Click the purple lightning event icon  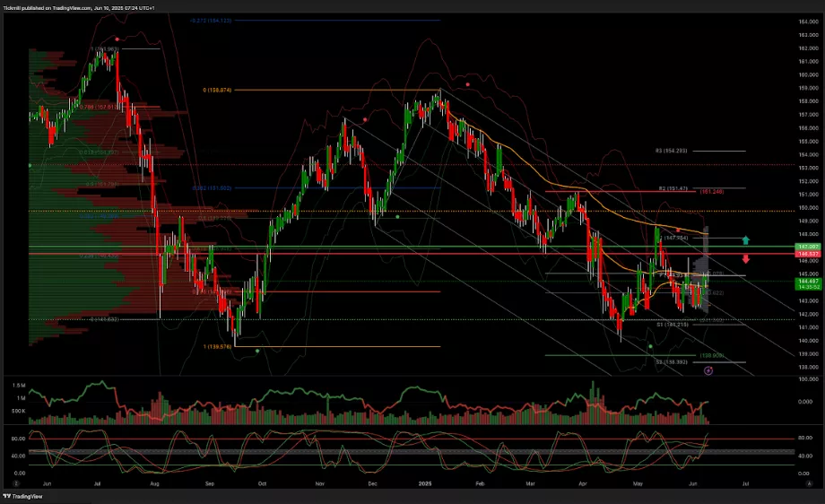(x=708, y=369)
